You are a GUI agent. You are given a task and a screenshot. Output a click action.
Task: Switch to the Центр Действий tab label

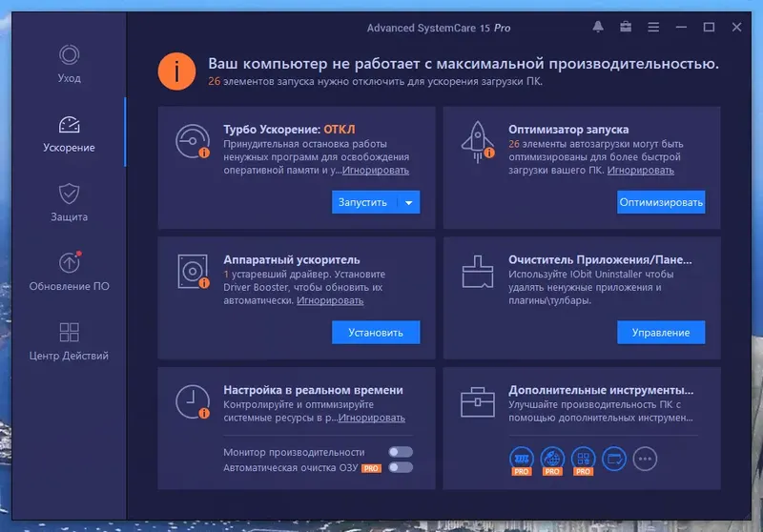pos(69,356)
